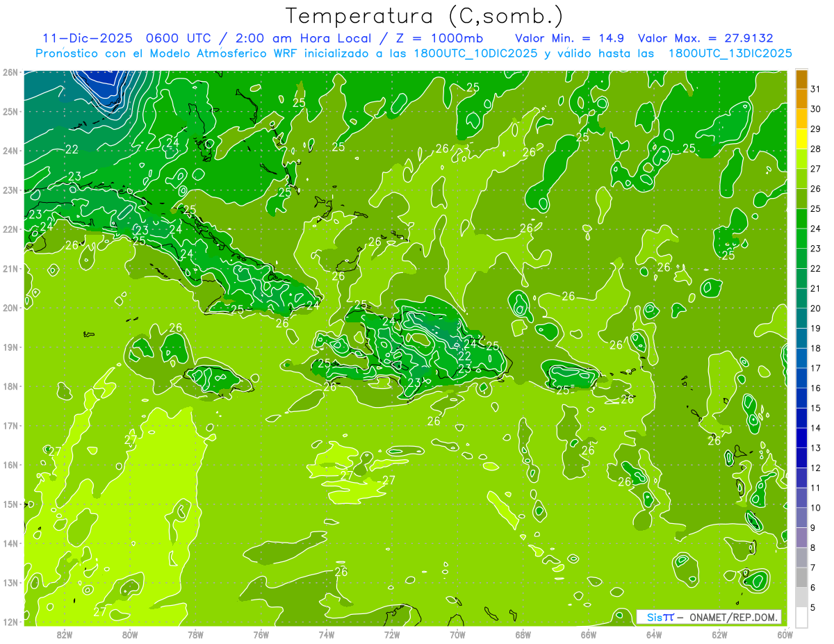Click the title 'Temperatura (C,somb.)'
This screenshot has width=834, height=644.
pyautogui.click(x=425, y=17)
